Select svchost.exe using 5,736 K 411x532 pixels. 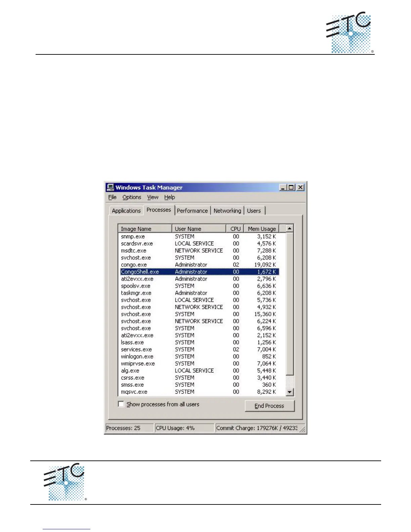(x=199, y=300)
